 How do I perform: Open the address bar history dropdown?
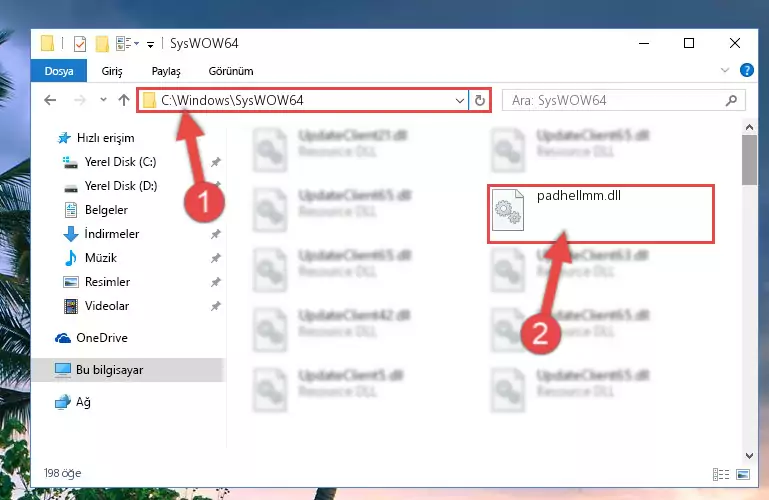tap(460, 100)
